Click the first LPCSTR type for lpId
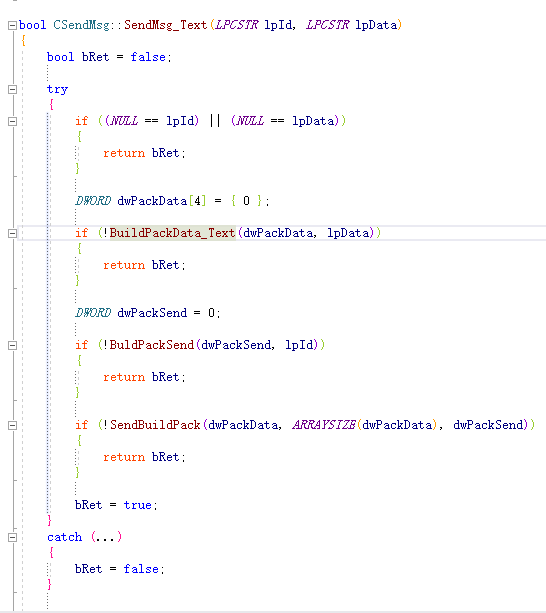Viewport: 546px width, 613px height. coord(237,25)
